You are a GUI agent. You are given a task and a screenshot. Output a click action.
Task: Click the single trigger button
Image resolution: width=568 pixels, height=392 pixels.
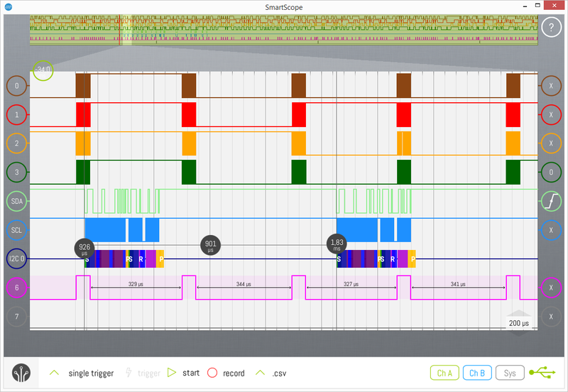(82, 373)
